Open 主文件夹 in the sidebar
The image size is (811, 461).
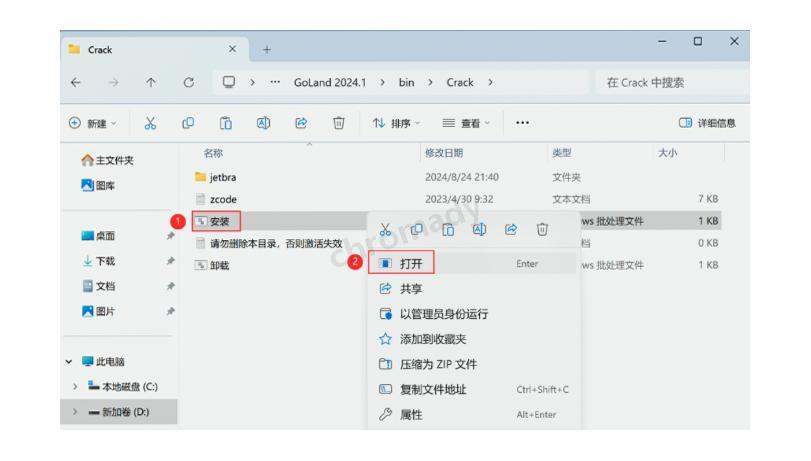point(108,160)
